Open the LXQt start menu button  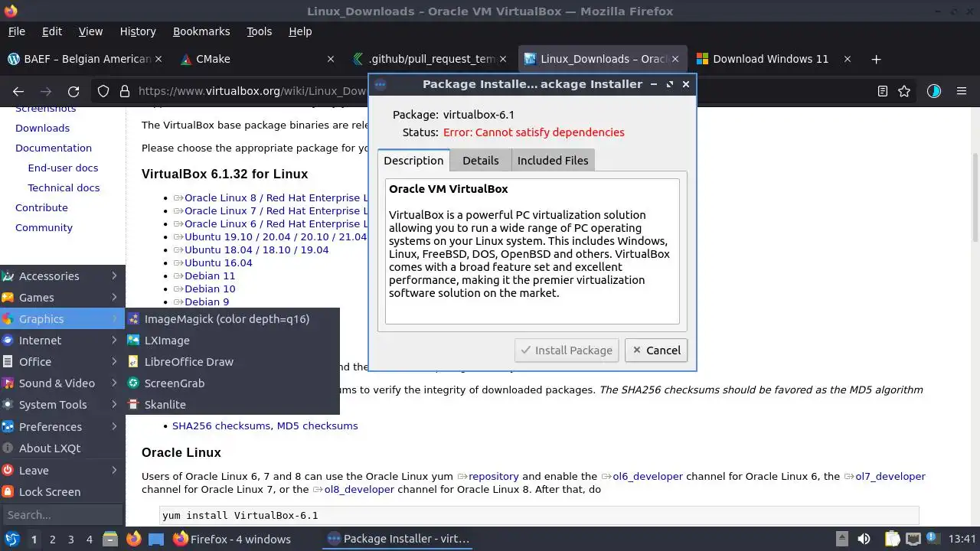click(x=11, y=539)
